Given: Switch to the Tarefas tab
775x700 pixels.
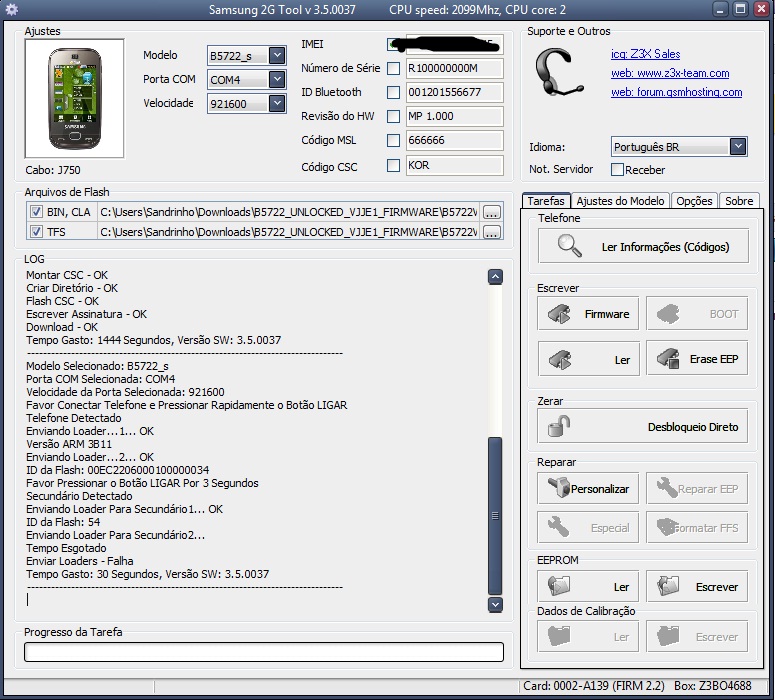Looking at the screenshot, I should pos(546,201).
